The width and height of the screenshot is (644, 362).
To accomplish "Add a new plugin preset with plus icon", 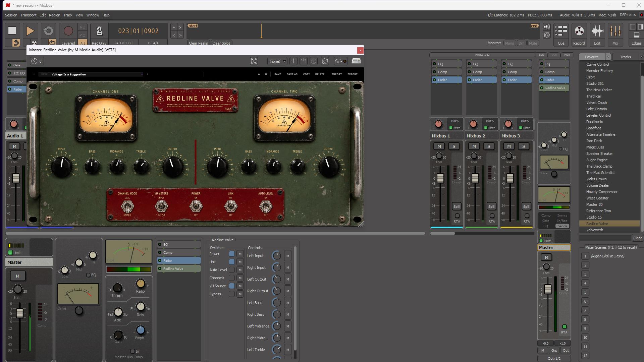I will (293, 61).
